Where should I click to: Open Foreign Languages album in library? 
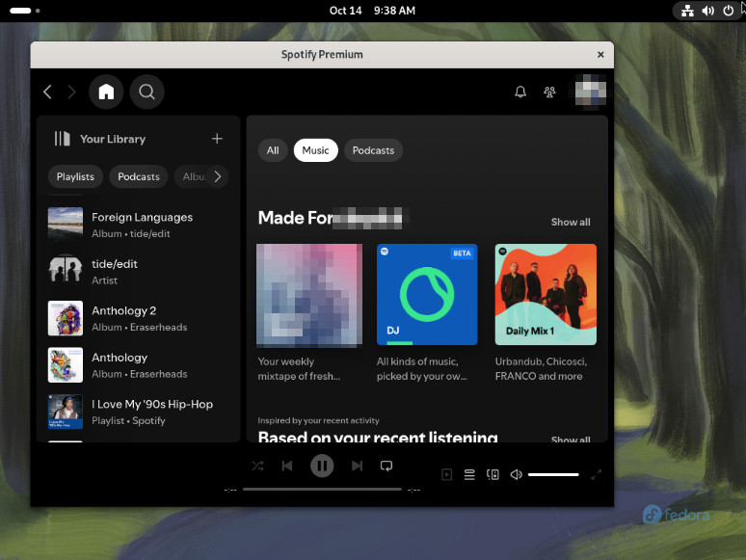[x=138, y=225]
